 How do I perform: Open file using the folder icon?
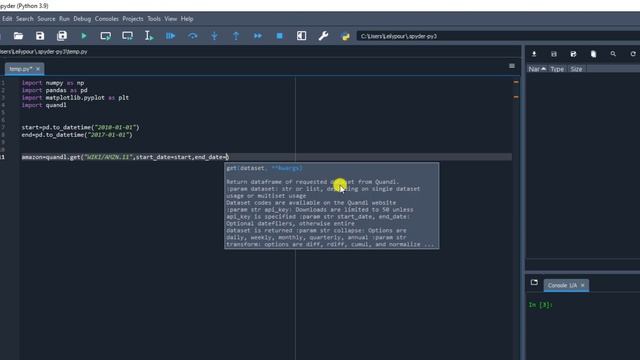point(18,36)
